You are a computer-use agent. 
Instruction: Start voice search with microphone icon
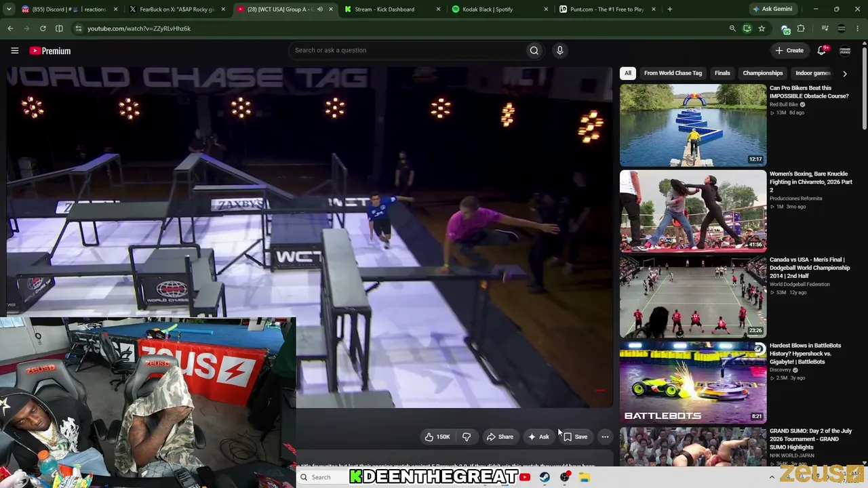(x=559, y=50)
